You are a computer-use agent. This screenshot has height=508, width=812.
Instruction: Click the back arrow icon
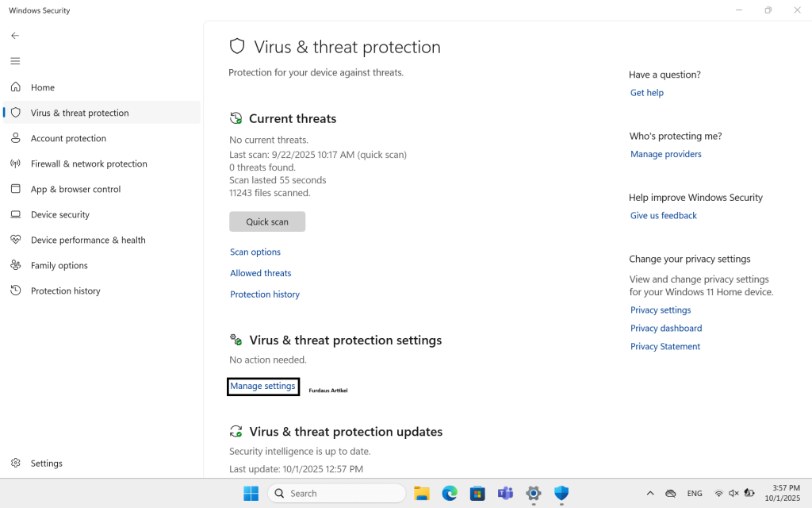(15, 36)
